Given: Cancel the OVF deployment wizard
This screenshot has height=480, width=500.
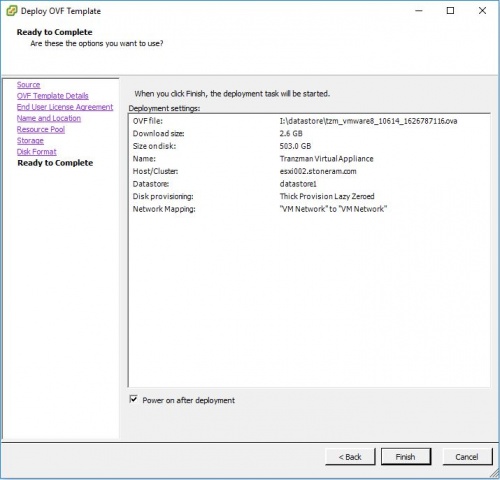Looking at the screenshot, I should [x=467, y=457].
